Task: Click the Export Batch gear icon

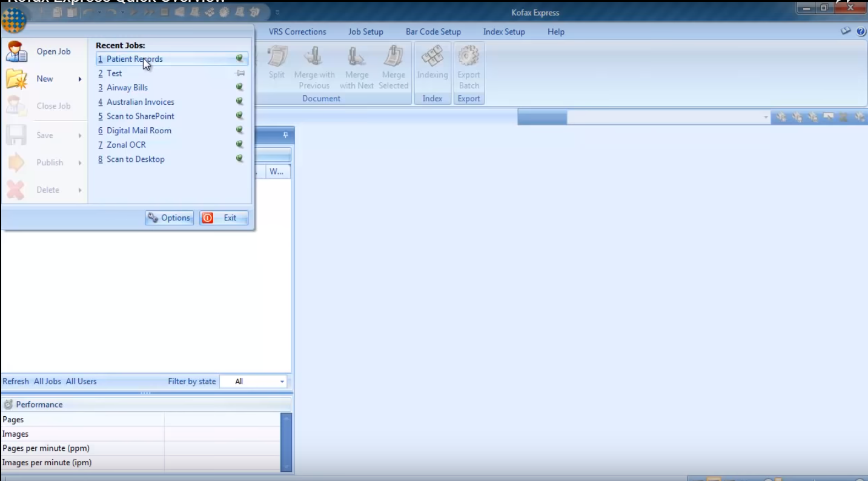Action: point(469,58)
